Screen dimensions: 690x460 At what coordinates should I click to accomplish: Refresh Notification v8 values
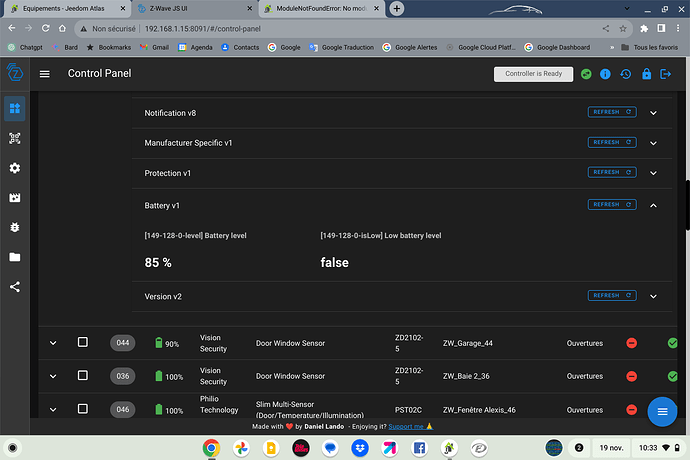click(x=612, y=112)
